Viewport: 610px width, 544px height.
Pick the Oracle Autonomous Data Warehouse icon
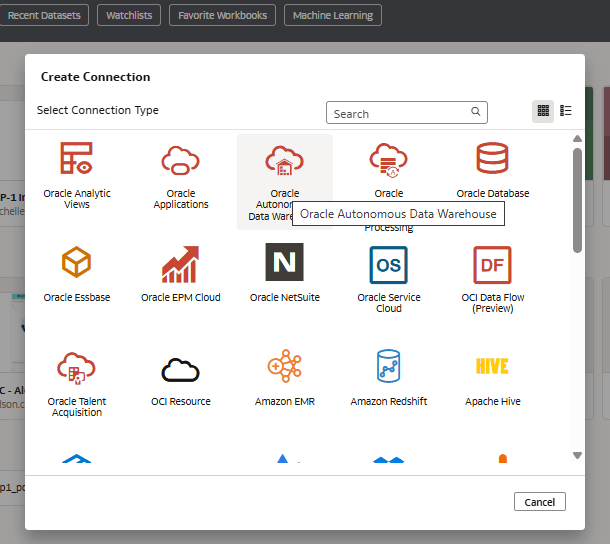click(284, 160)
